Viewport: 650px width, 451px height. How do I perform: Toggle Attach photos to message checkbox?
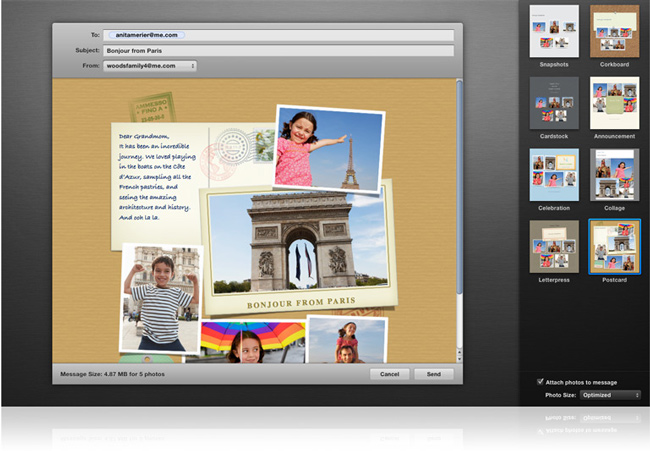coord(541,382)
